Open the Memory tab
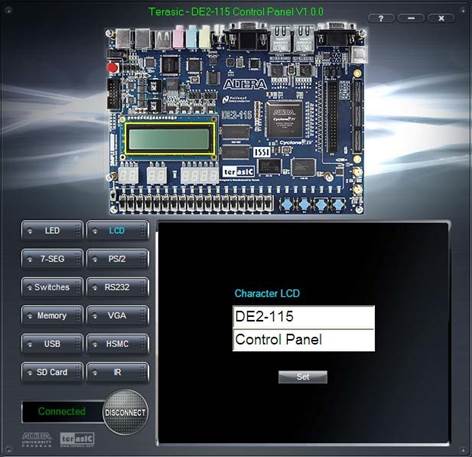Viewport: 472px width, 457px height. (x=52, y=315)
